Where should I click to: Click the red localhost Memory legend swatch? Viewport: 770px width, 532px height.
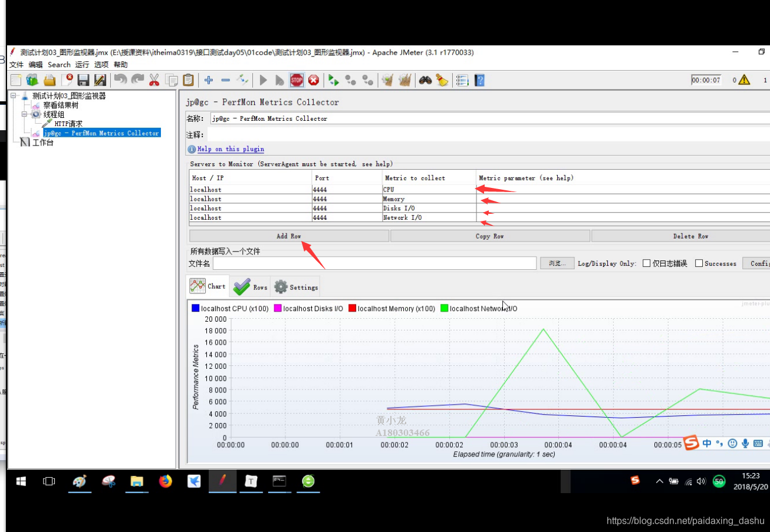coord(353,308)
